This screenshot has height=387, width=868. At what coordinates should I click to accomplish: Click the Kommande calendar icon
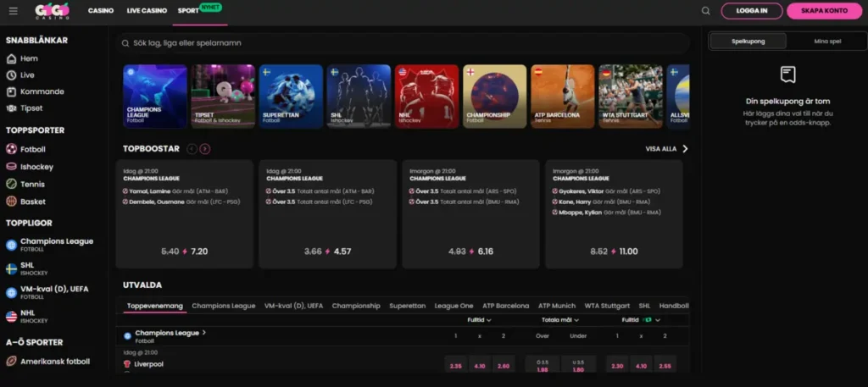(x=11, y=91)
